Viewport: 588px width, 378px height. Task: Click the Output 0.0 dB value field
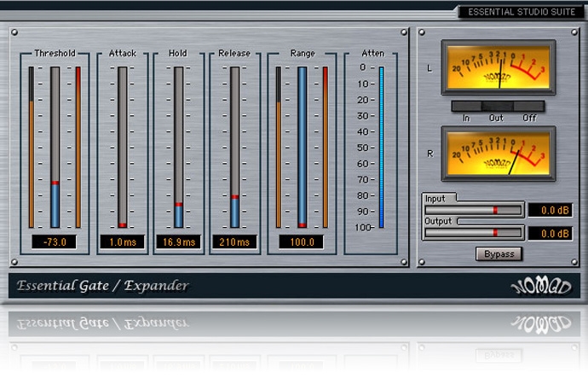click(551, 234)
